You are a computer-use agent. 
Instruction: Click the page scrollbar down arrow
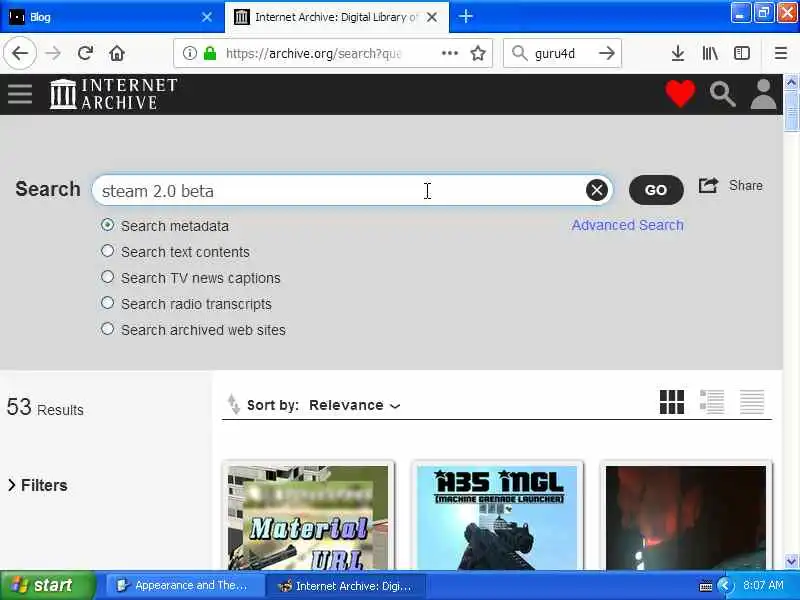[791, 561]
